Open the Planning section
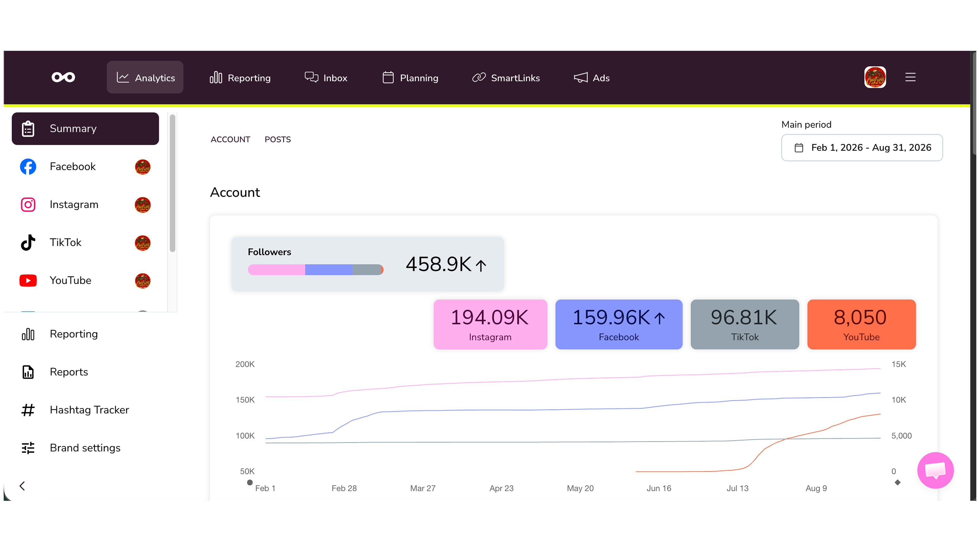The image size is (980, 551). point(410,77)
